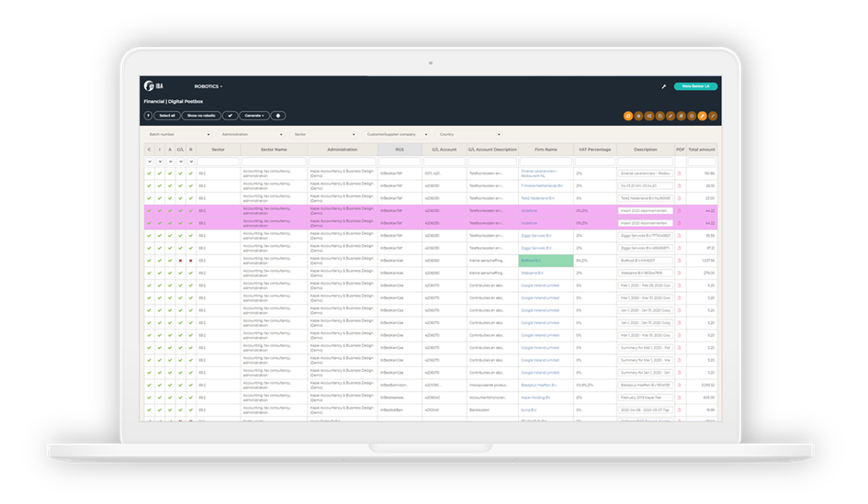Image resolution: width=868 pixels, height=504 pixels.
Task: Click the 'Financial | Digital Postbox' page title
Action: (174, 101)
